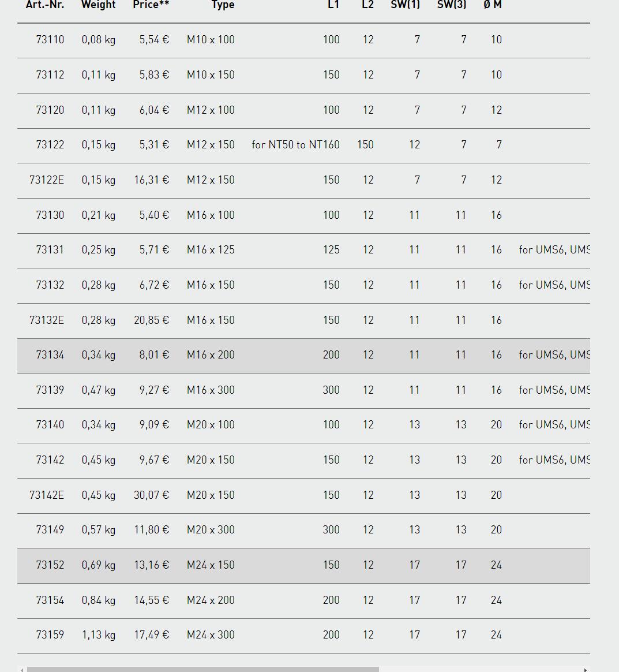Viewport: 619px width, 672px height.
Task: Click the horizontal scrollbar left arrow
Action: point(22,670)
